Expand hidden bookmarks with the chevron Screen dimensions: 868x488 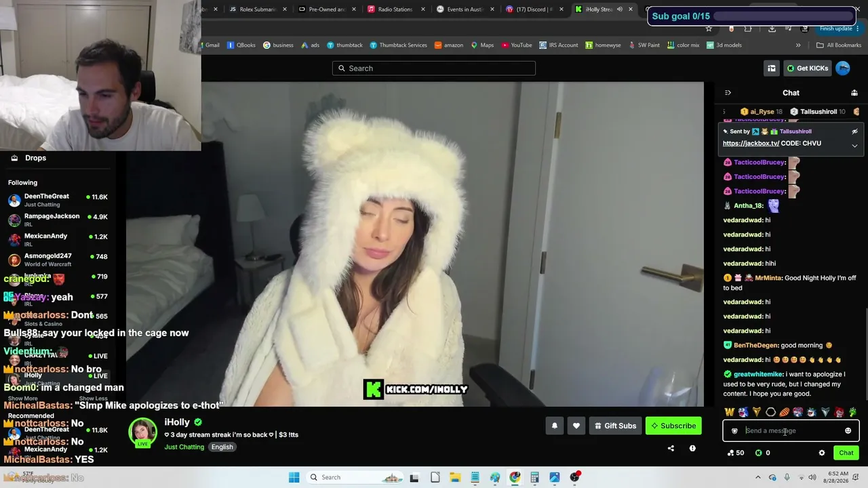pos(798,45)
